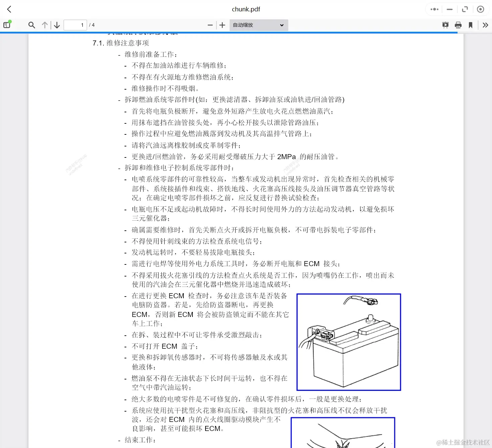Bookmark the current view

coord(471,25)
